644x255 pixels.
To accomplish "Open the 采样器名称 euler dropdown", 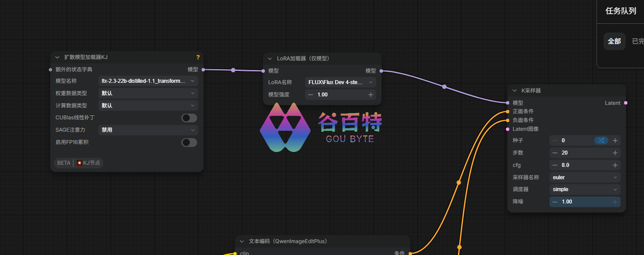I will [x=585, y=177].
